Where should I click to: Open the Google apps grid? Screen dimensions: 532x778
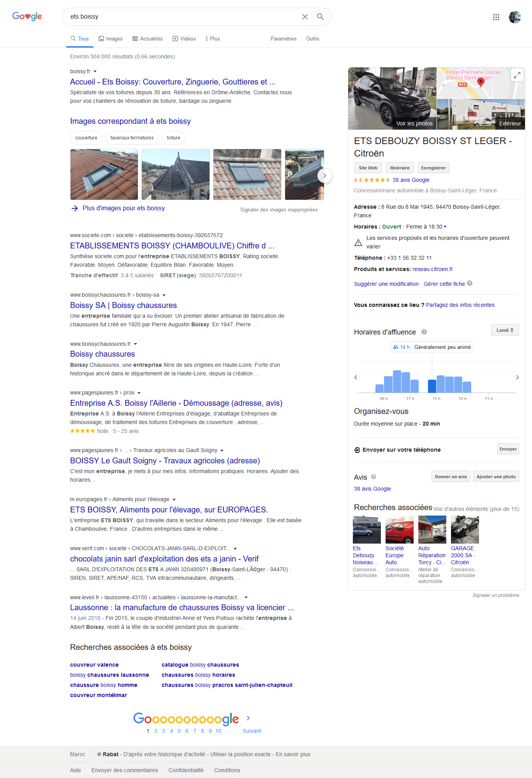point(496,17)
